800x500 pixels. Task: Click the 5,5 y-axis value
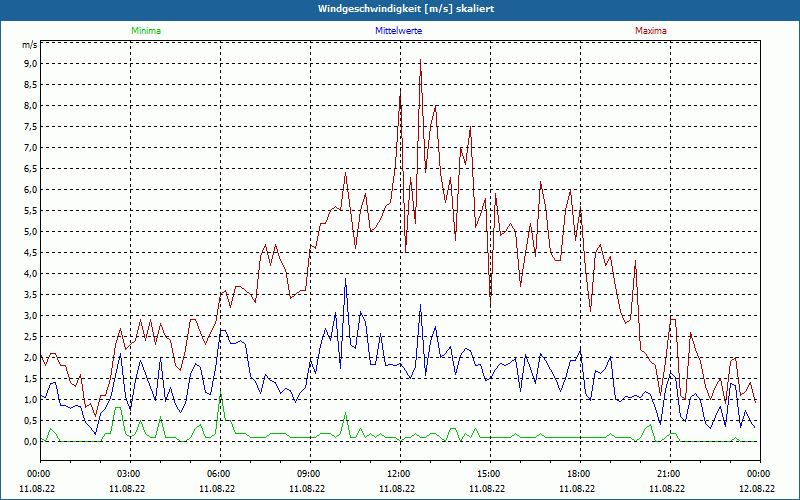pos(30,211)
